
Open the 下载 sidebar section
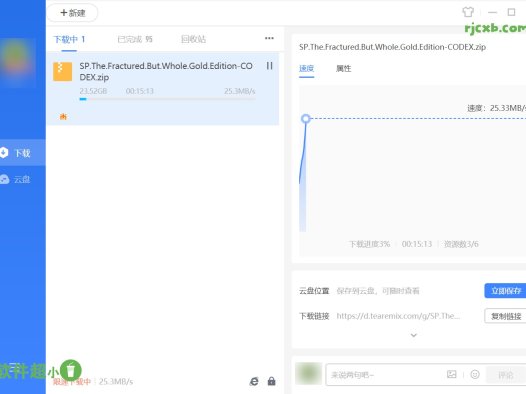click(23, 153)
